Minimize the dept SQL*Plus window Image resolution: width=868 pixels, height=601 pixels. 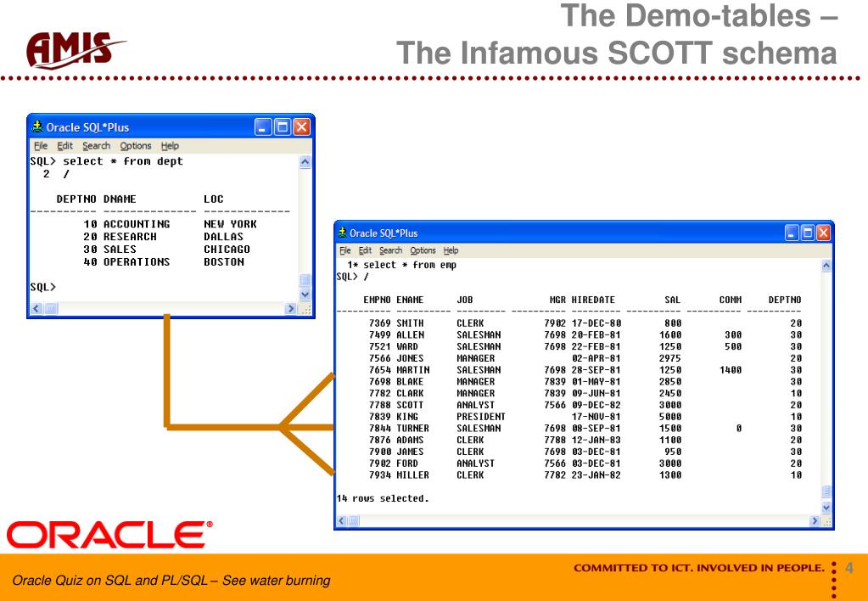(x=264, y=127)
